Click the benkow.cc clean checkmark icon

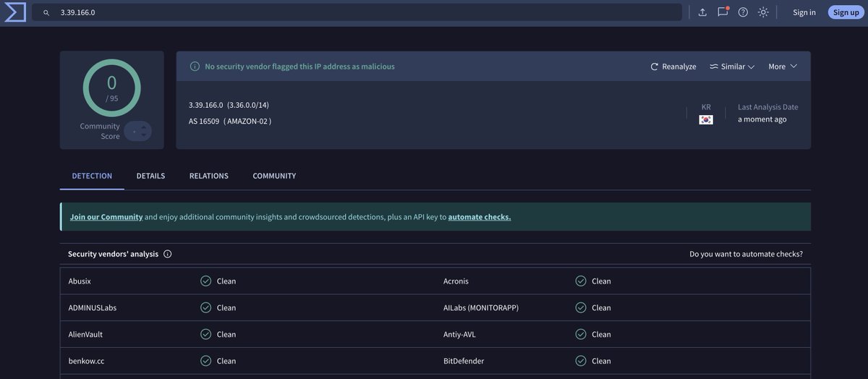click(x=205, y=361)
